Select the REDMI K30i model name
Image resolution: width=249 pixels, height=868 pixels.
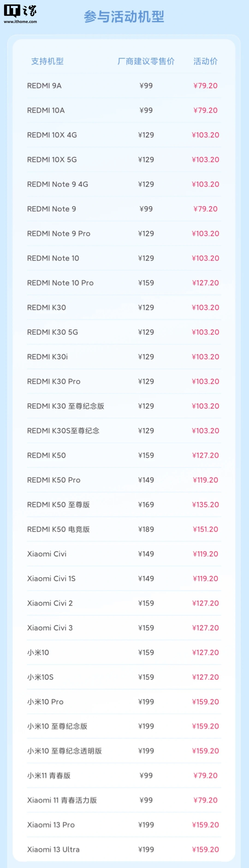click(x=47, y=356)
